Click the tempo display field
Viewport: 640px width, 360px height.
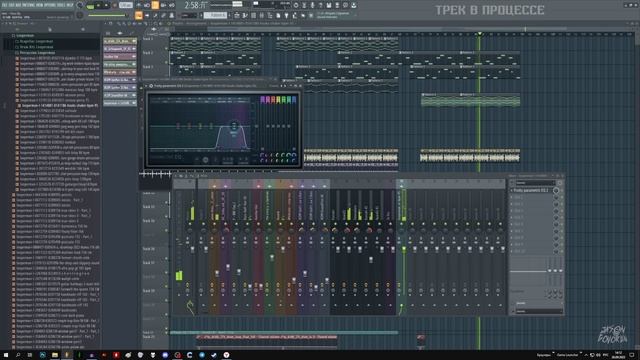(126, 5)
